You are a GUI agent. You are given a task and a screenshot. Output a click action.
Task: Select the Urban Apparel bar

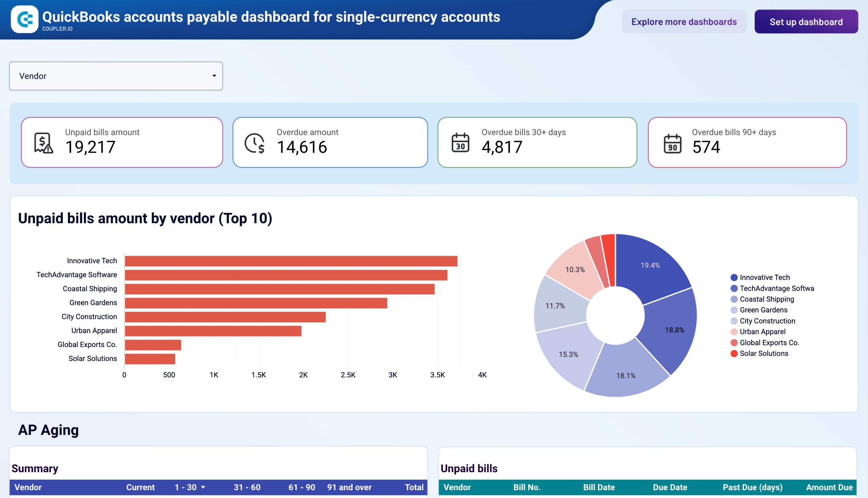click(213, 330)
